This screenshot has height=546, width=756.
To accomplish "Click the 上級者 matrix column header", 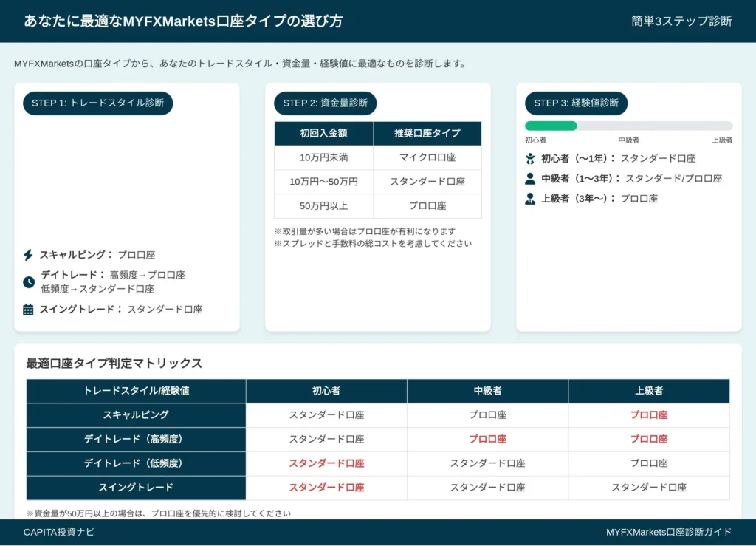I will 649,391.
